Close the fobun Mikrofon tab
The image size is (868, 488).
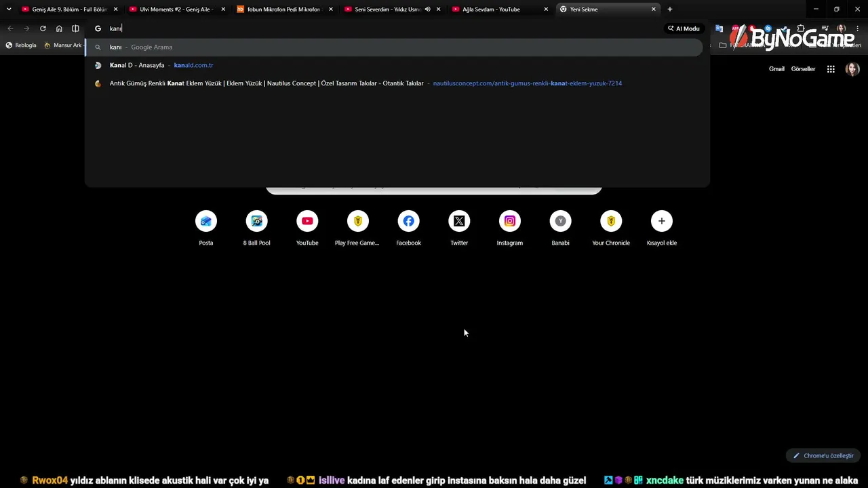(331, 9)
